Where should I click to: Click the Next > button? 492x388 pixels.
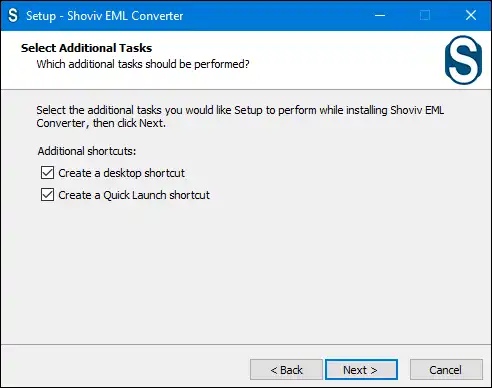coord(361,370)
